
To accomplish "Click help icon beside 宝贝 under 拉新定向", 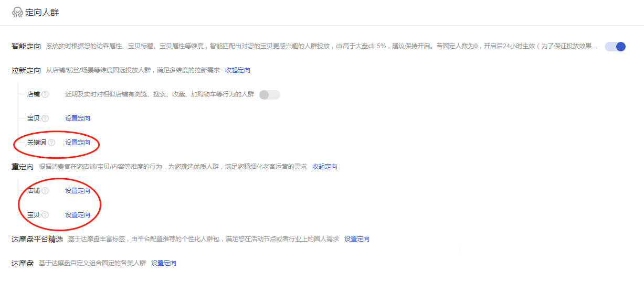I will point(45,118).
